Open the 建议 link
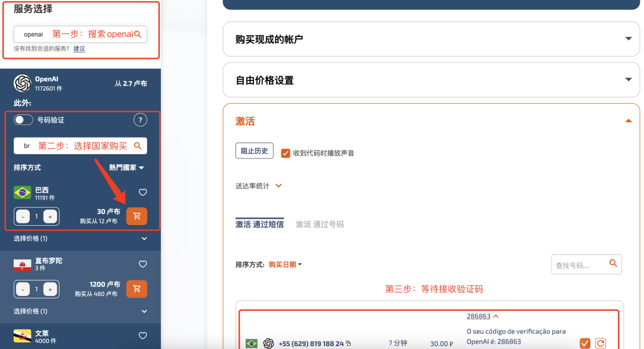 [x=79, y=49]
